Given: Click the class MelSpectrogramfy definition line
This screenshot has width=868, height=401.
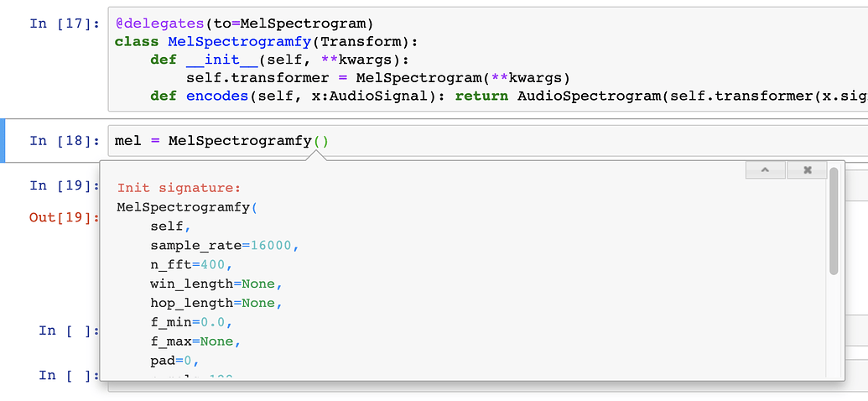Looking at the screenshot, I should (x=265, y=41).
